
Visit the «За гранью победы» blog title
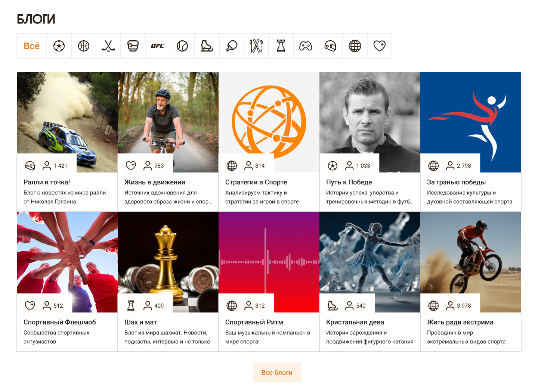click(457, 182)
